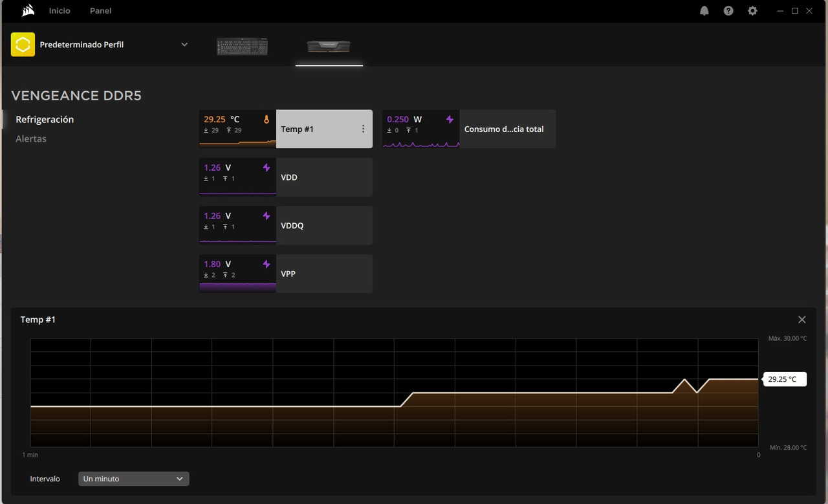
Task: Close the Temp #1 graph panel
Action: coord(802,320)
